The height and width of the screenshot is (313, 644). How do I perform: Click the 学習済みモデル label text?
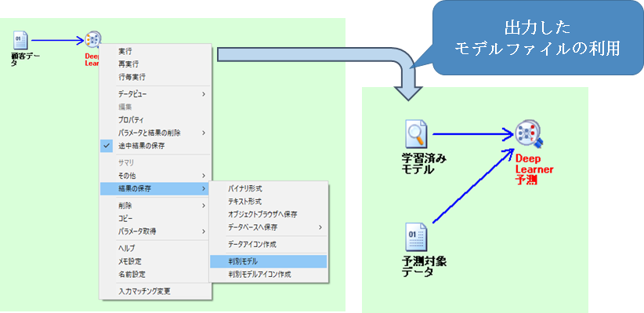(424, 164)
